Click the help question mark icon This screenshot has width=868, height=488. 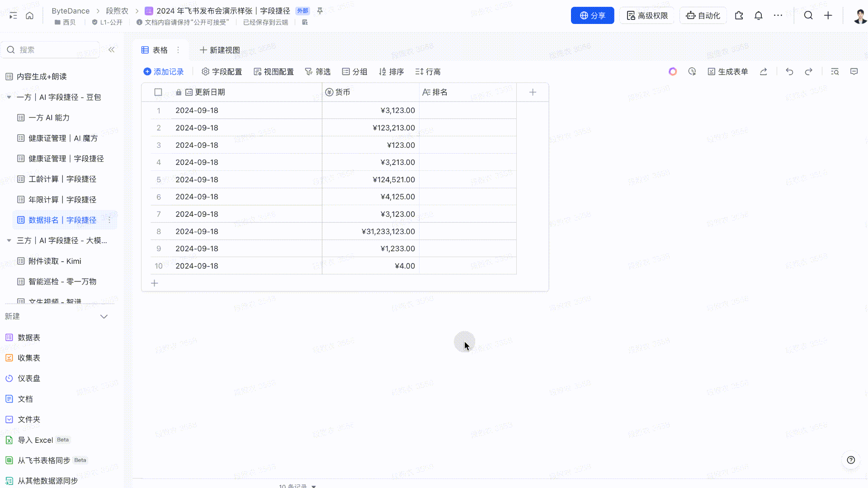pos(851,460)
